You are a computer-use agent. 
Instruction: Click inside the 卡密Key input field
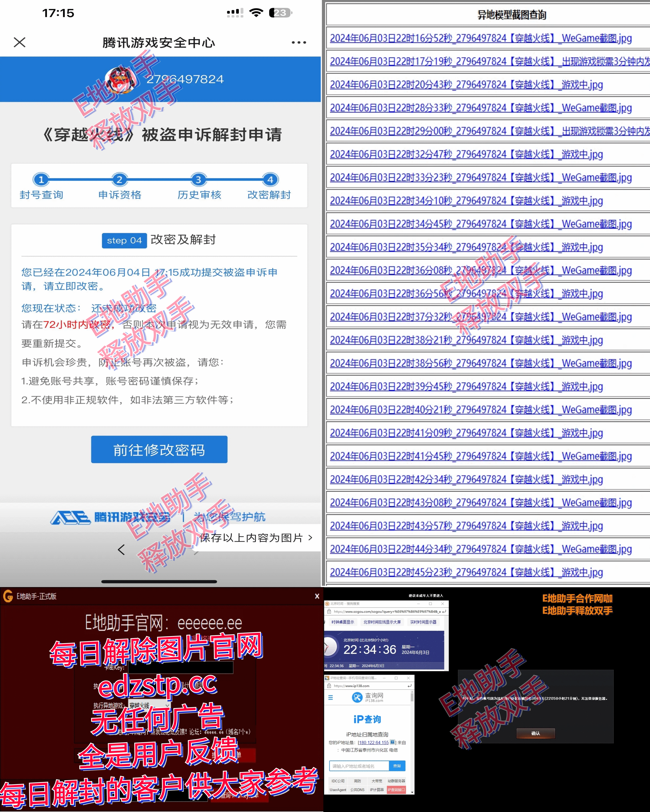[x=181, y=667]
